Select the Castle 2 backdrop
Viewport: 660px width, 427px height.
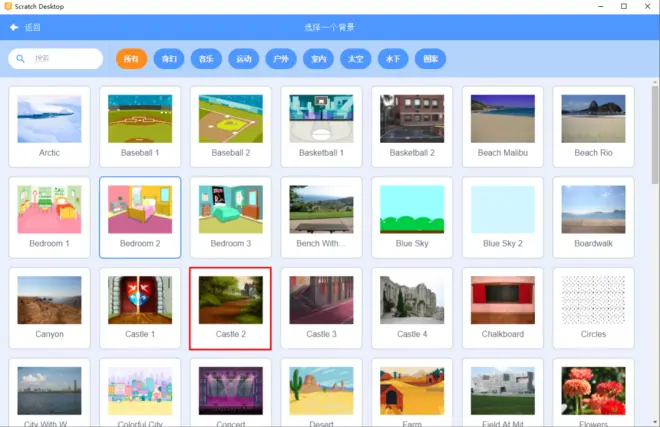tap(231, 308)
